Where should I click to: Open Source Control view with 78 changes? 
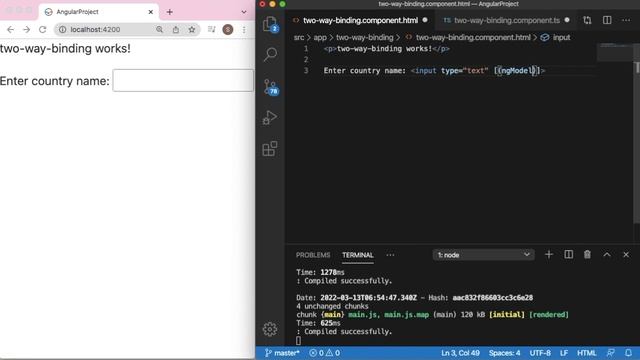point(270,87)
